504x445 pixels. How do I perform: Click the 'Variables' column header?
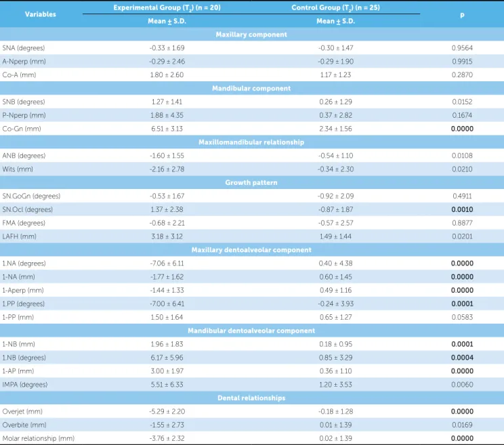click(x=41, y=14)
